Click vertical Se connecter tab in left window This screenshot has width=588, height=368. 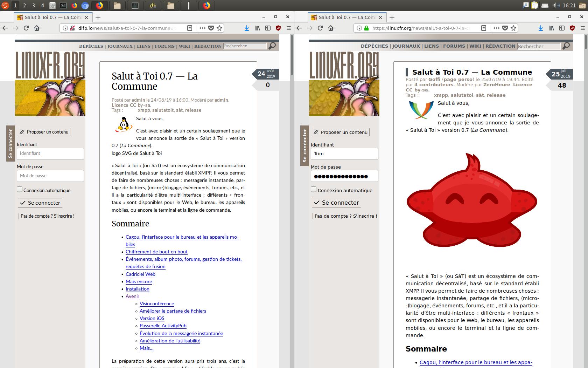(10, 143)
